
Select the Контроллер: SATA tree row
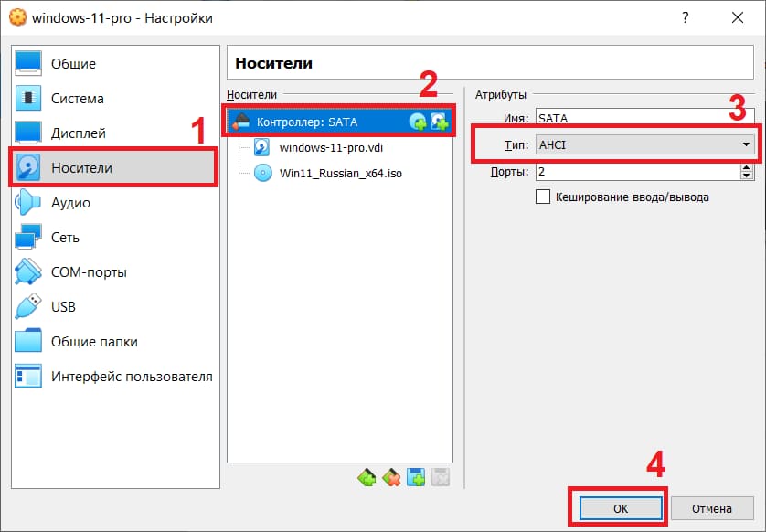tap(340, 122)
